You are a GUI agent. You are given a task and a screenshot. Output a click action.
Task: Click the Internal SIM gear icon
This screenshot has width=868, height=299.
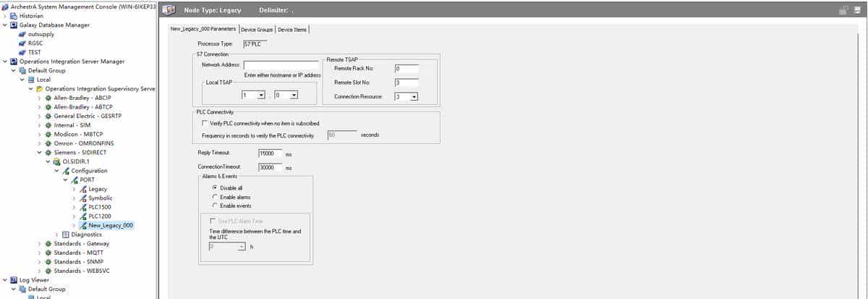[48, 125]
